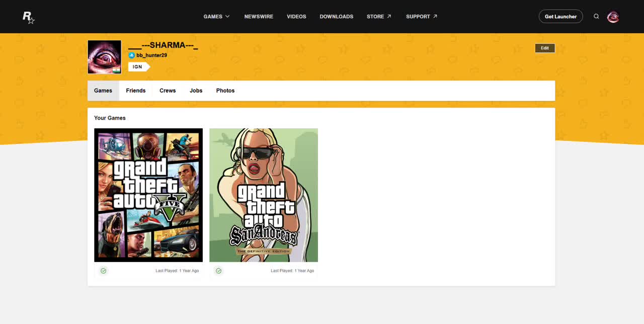Open the Store external link
The image size is (644, 324).
(x=379, y=17)
